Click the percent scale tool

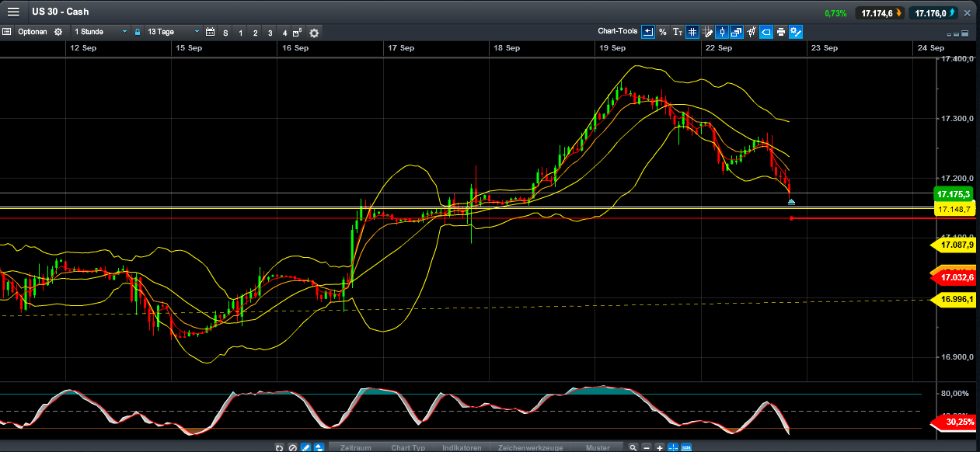tap(662, 32)
